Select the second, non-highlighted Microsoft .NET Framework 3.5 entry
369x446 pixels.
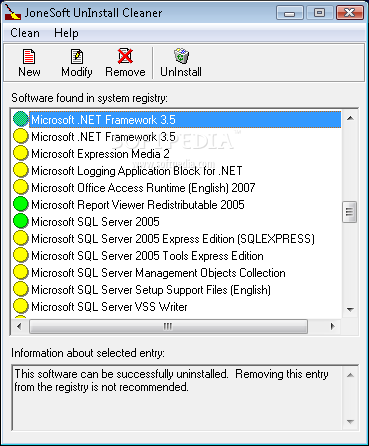tap(103, 137)
